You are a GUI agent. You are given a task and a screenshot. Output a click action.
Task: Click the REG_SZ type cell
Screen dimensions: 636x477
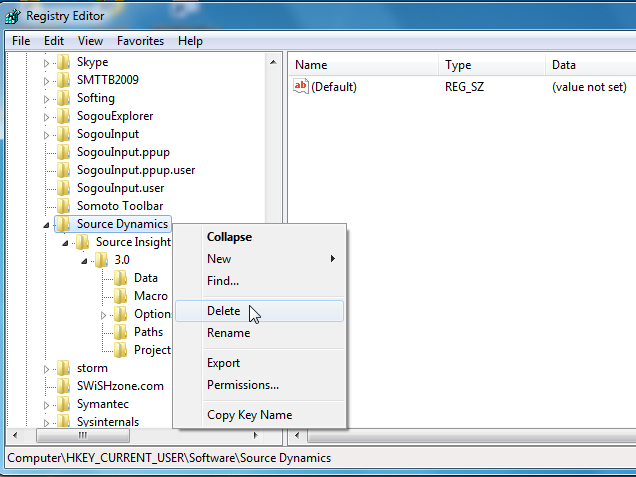coord(464,87)
